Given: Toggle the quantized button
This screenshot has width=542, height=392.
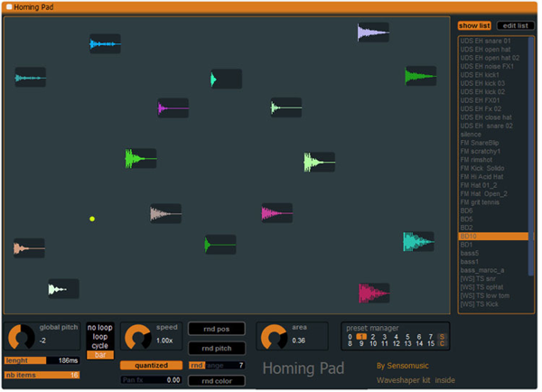Looking at the screenshot, I should pyautogui.click(x=145, y=365).
